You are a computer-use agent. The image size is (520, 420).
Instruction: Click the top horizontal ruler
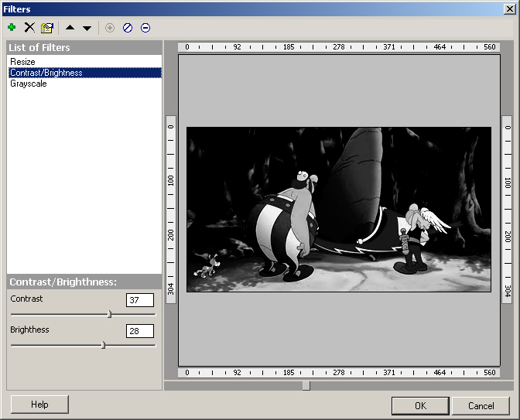339,47
